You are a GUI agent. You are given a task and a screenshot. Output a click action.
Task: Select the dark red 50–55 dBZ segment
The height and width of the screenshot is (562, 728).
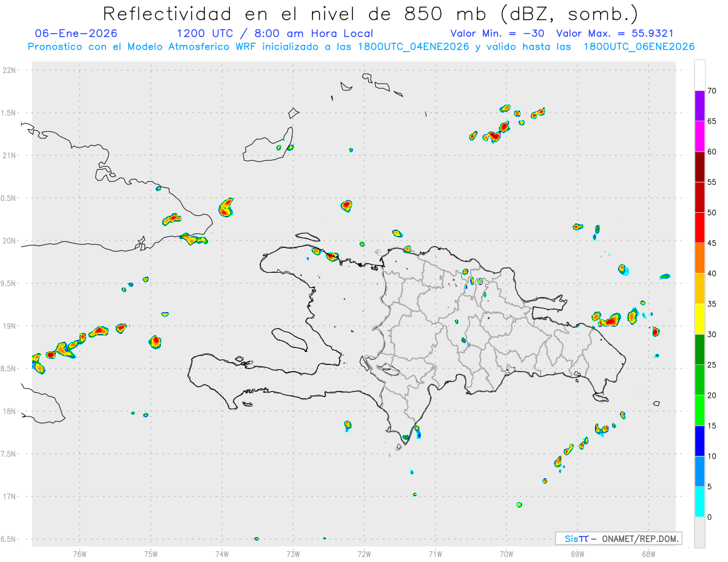[699, 198]
